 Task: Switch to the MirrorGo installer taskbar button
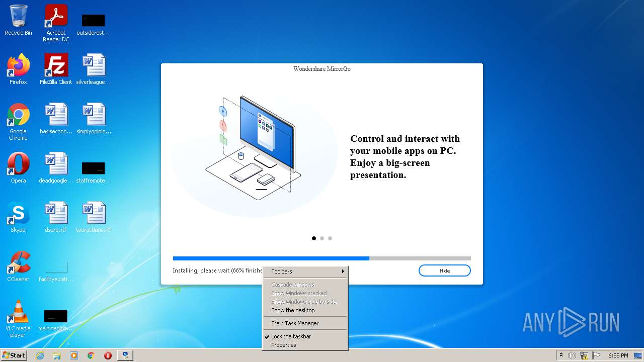click(x=125, y=355)
